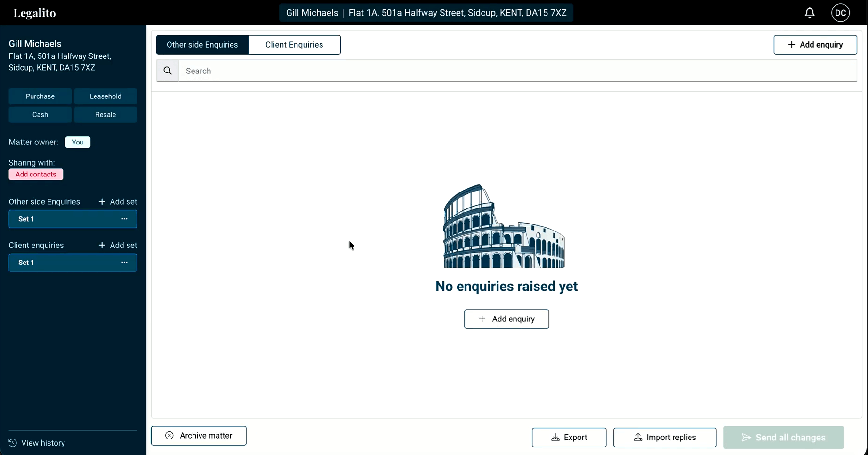This screenshot has height=455, width=868.
Task: Open options for Client enquiries Set 1
Action: (124, 263)
